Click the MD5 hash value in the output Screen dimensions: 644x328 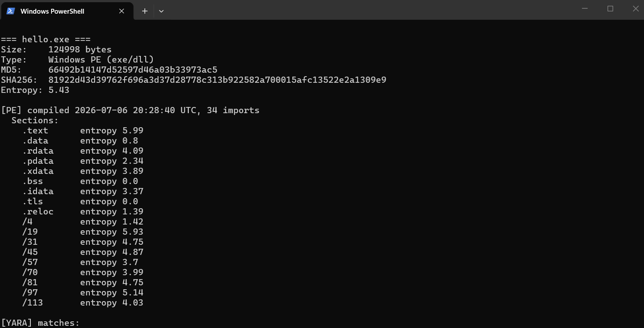[133, 70]
